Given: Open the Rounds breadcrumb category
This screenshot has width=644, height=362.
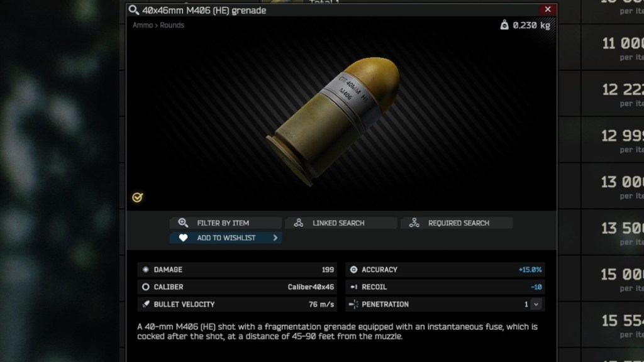Looking at the screenshot, I should tap(172, 25).
